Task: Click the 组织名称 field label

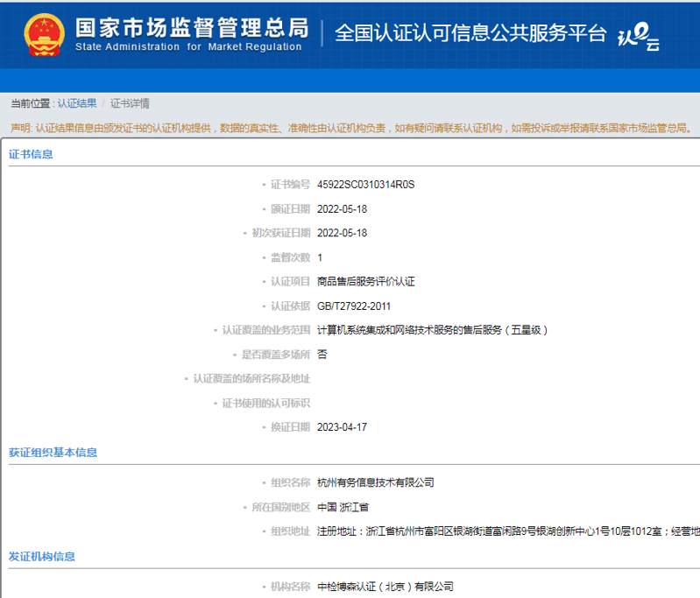Action: click(290, 482)
